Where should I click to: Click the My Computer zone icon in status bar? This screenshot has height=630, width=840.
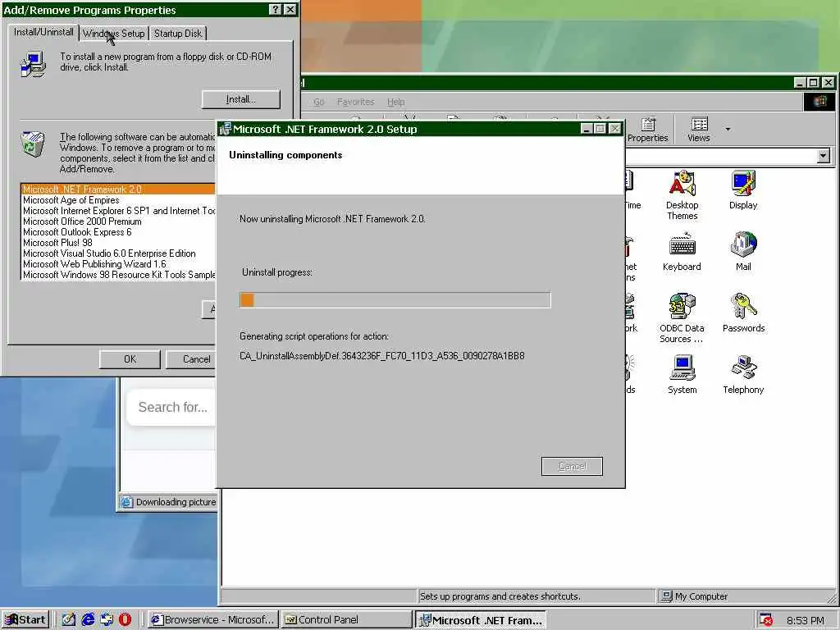pyautogui.click(x=666, y=596)
